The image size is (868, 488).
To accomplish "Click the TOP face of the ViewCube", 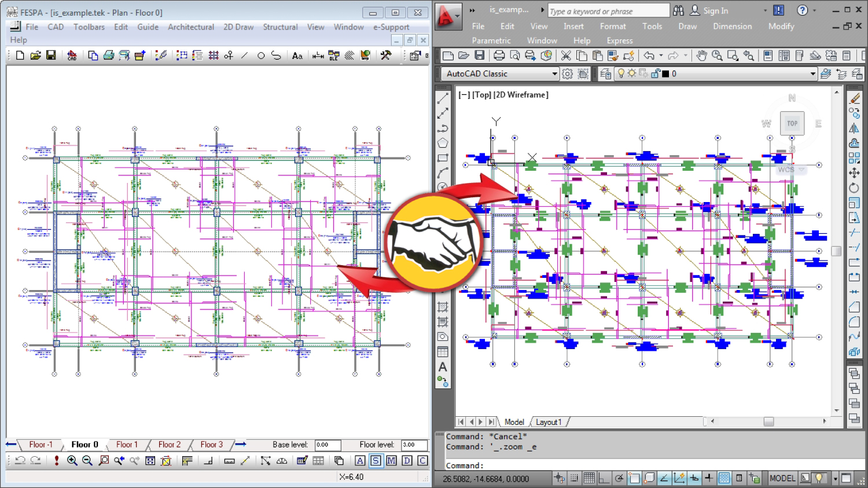I will 792,123.
